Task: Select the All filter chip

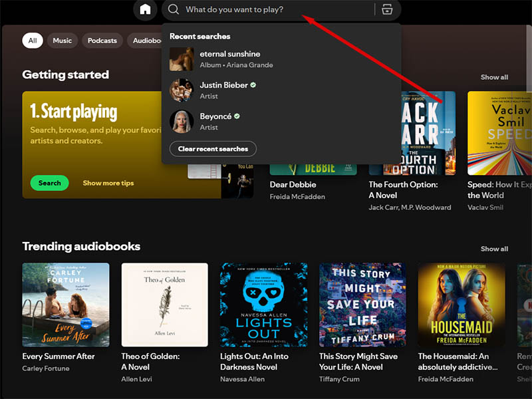Action: [33, 41]
